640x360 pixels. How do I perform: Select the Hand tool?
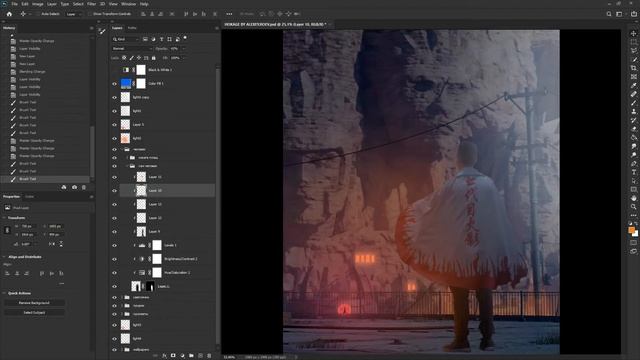pos(633,198)
